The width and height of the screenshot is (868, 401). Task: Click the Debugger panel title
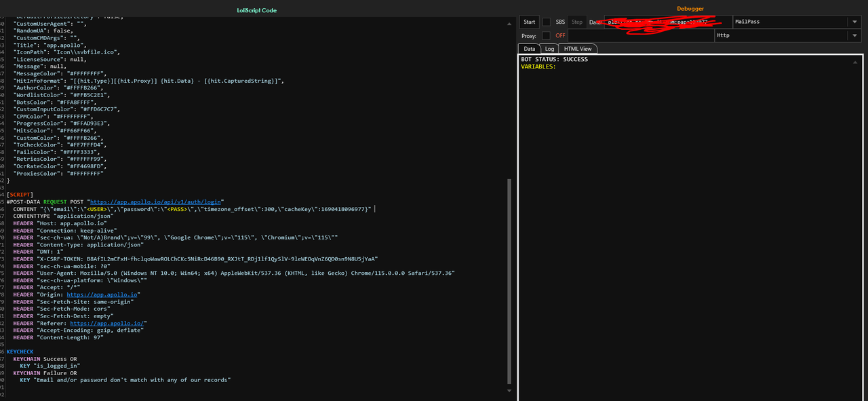[x=690, y=9]
